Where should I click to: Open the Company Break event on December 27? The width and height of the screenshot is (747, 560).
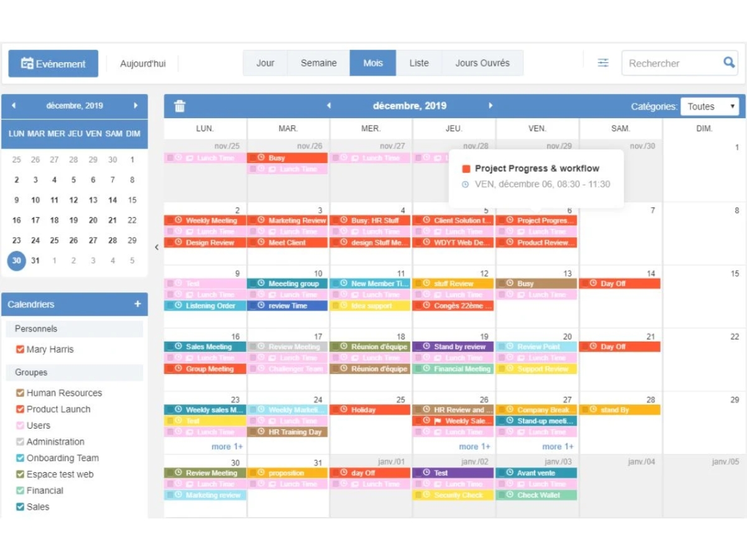tap(537, 410)
